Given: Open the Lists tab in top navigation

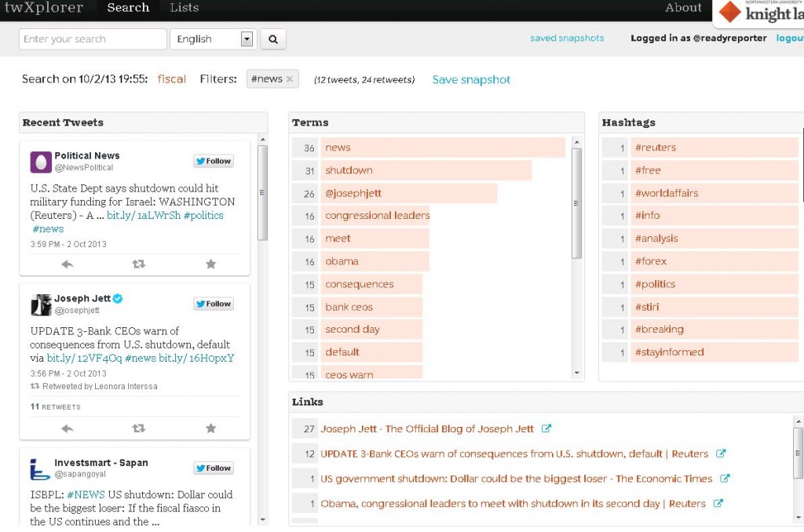Looking at the screenshot, I should (184, 8).
